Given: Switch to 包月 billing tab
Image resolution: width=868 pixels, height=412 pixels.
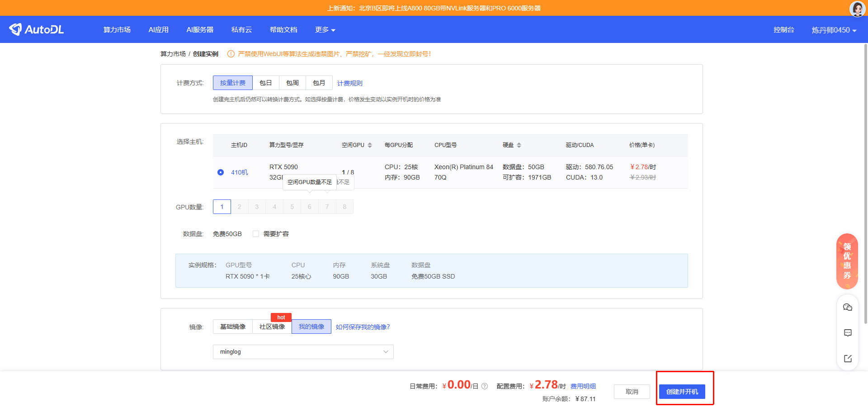Looking at the screenshot, I should tap(319, 83).
